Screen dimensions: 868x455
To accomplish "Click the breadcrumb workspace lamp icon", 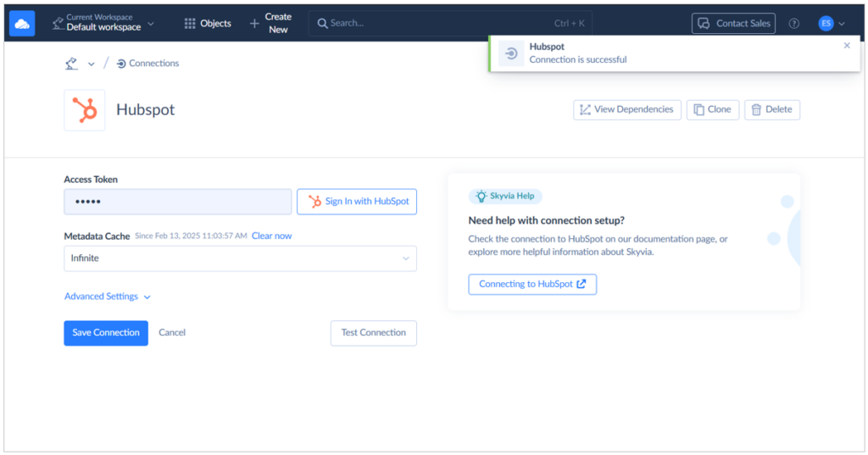I will pyautogui.click(x=71, y=64).
